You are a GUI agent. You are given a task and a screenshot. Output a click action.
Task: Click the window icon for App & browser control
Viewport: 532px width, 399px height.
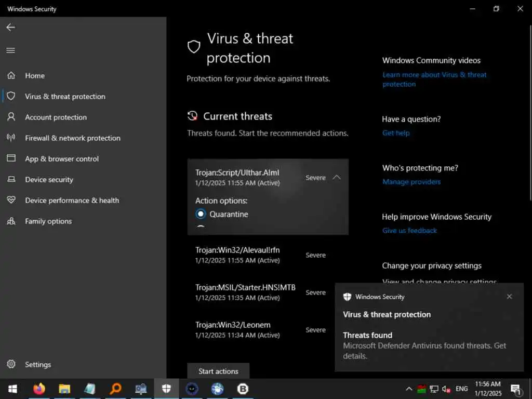11,158
